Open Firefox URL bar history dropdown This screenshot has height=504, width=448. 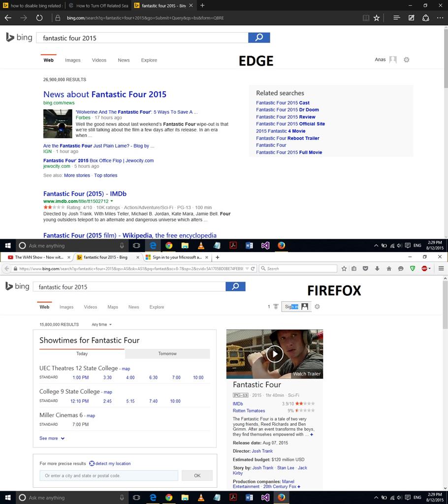(x=247, y=268)
